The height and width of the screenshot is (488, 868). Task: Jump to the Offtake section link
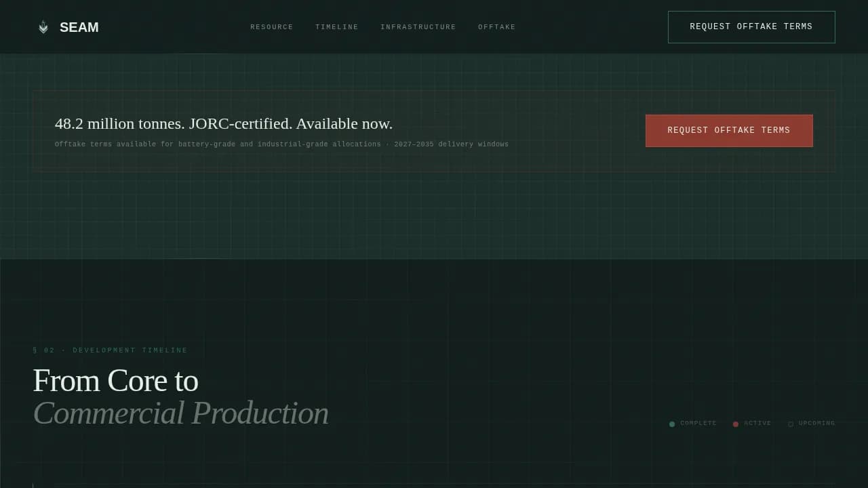(x=496, y=27)
